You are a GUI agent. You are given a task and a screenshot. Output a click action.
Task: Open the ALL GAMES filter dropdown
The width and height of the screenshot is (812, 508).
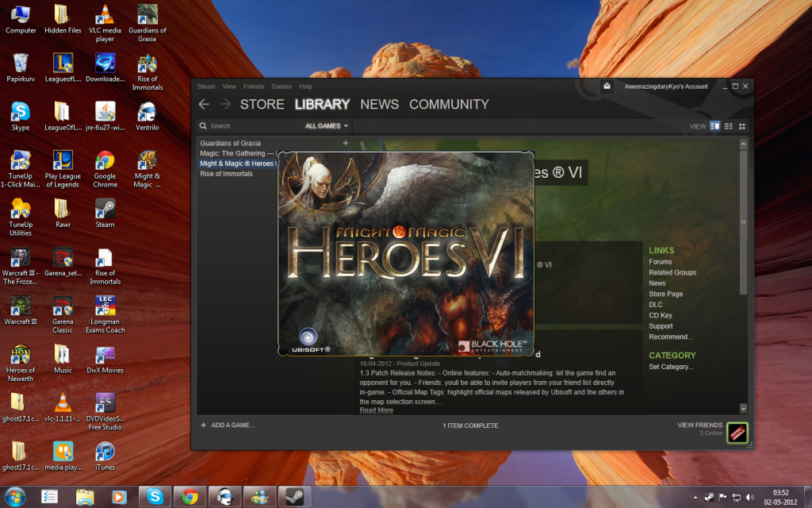pos(326,126)
